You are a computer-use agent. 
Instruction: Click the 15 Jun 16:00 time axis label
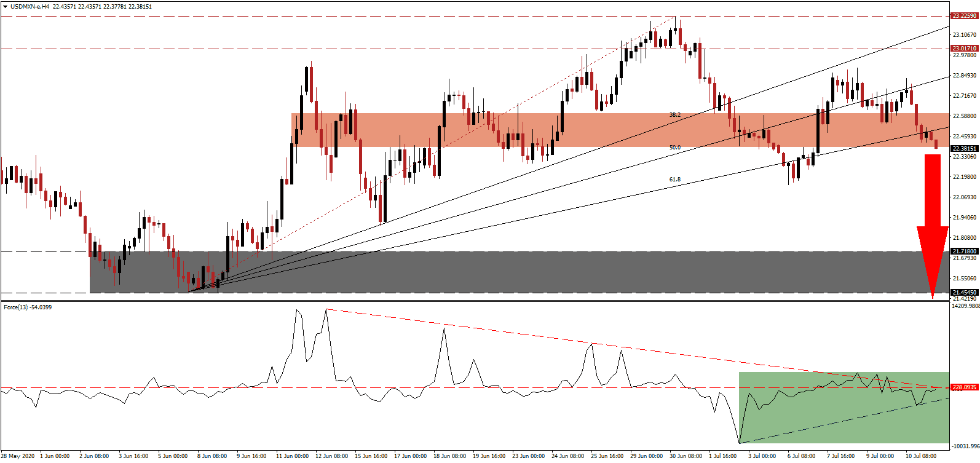(x=371, y=456)
